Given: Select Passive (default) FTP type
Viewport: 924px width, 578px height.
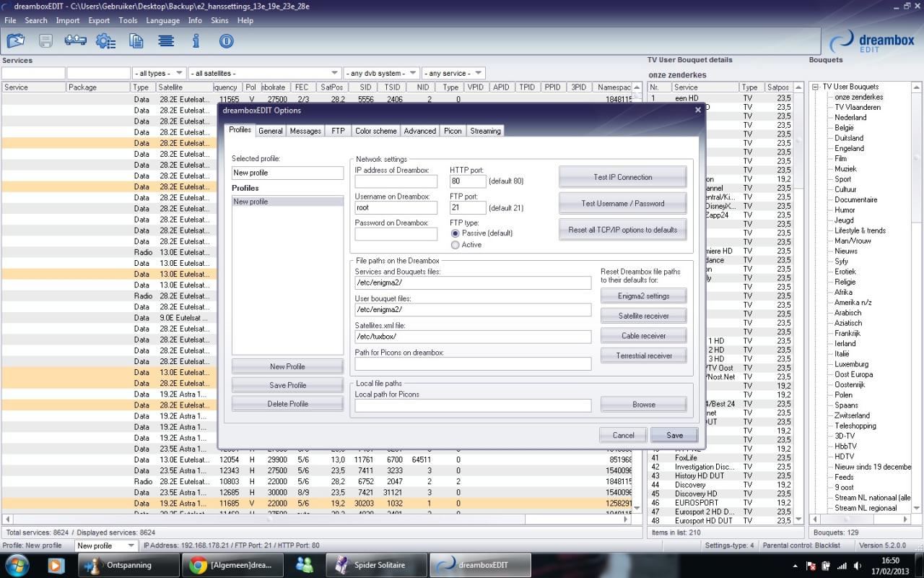Looking at the screenshot, I should click(x=455, y=233).
